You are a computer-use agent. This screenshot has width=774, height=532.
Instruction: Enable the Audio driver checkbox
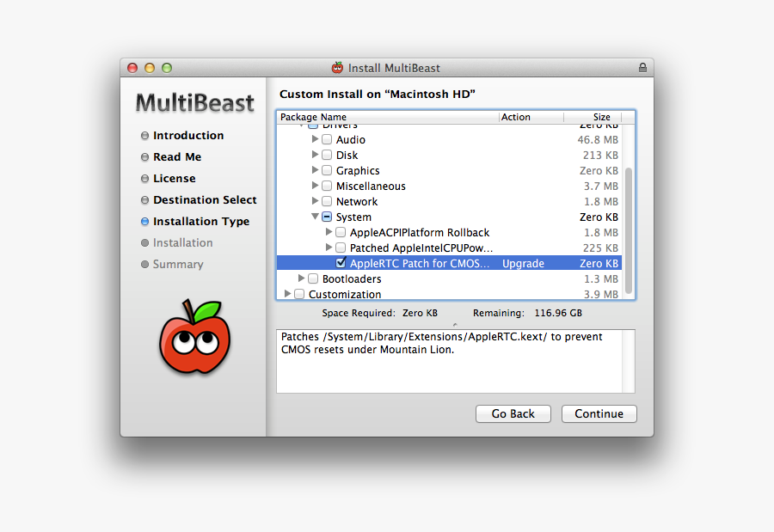point(327,139)
